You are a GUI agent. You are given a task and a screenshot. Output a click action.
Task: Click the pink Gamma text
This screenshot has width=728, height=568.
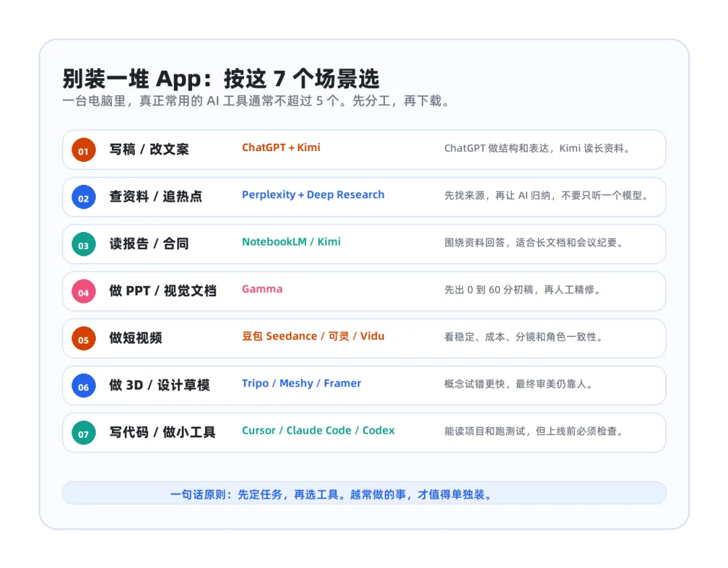pyautogui.click(x=262, y=289)
